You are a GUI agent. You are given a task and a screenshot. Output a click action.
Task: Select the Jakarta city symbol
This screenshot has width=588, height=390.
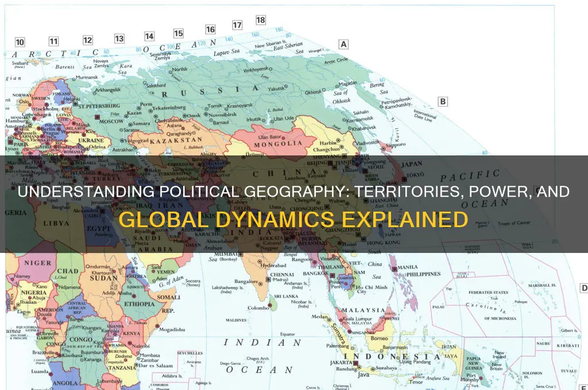355,363
